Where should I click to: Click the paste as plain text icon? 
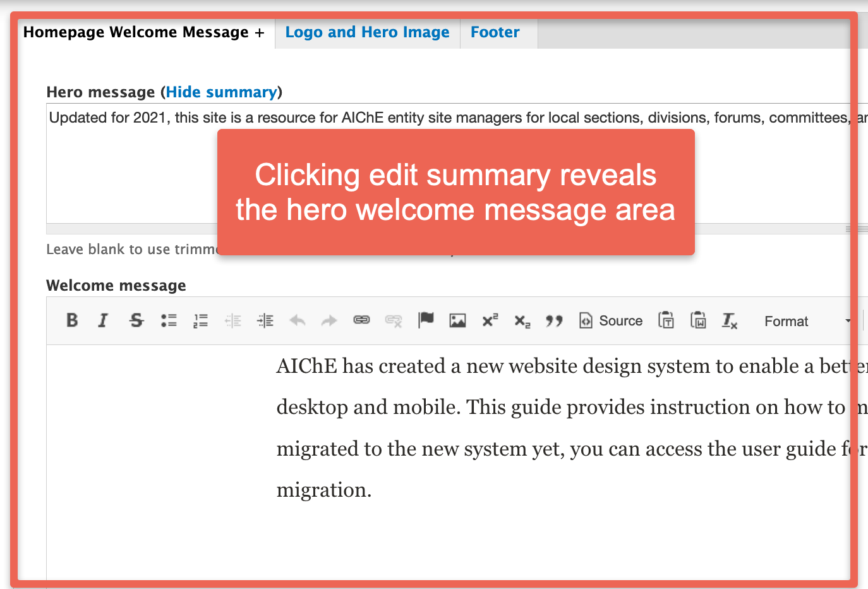(666, 320)
